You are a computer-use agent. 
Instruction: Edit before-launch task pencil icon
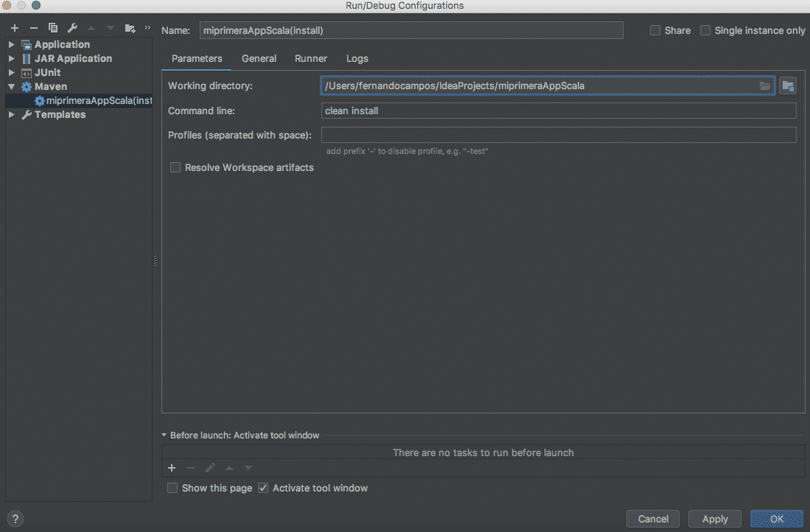tap(210, 468)
